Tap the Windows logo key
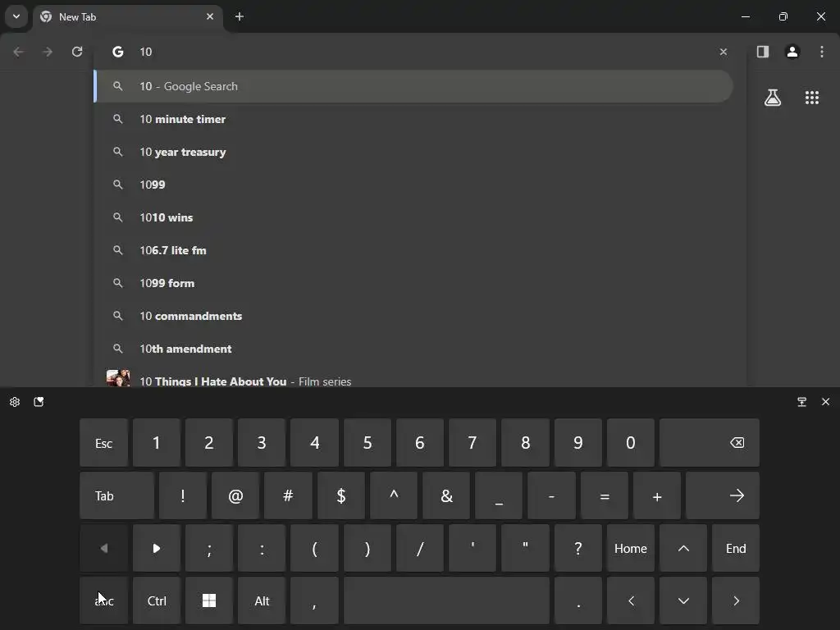 [x=209, y=600]
